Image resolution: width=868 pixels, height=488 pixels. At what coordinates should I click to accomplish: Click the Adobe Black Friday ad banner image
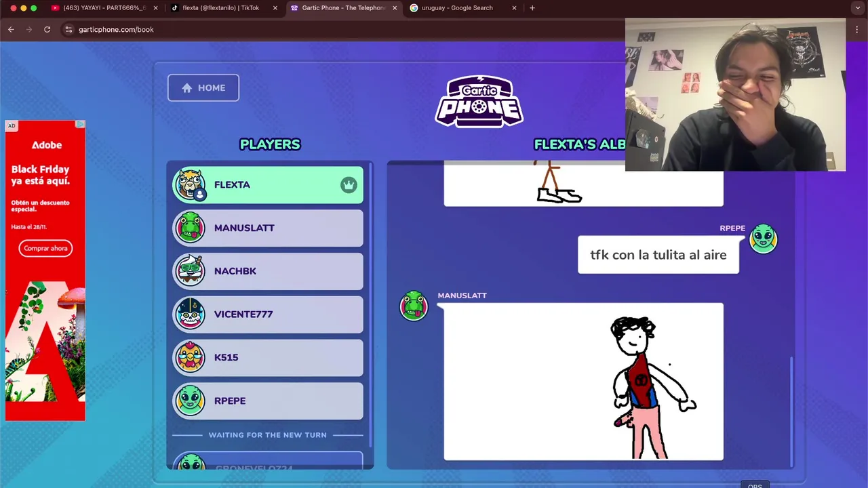coord(45,271)
